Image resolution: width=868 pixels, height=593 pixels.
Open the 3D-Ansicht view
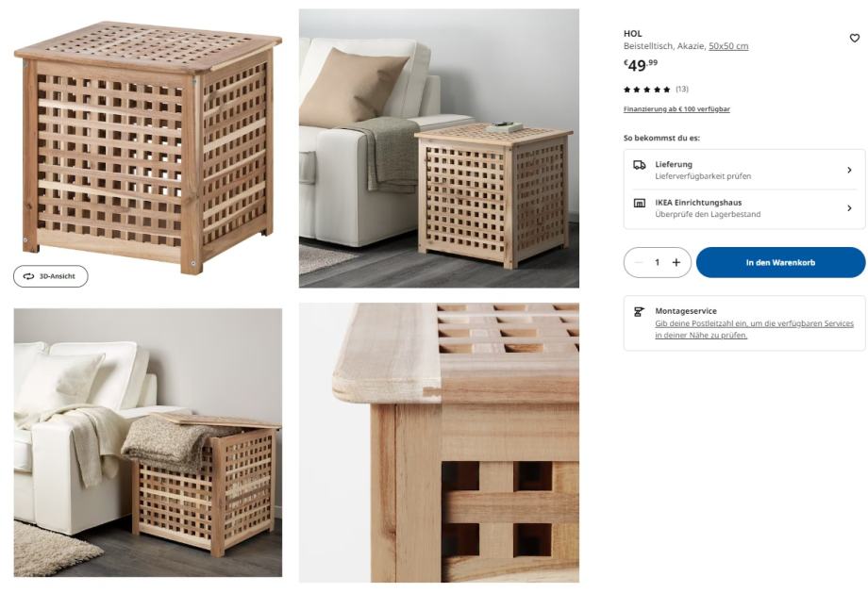point(50,276)
